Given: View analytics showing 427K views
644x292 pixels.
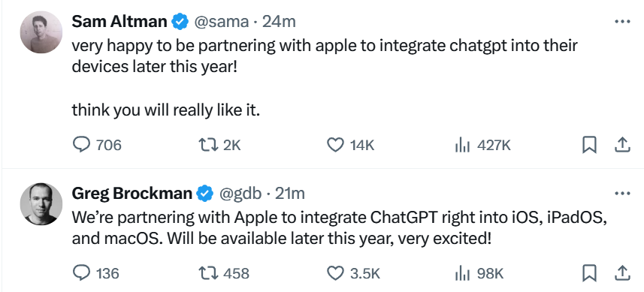Looking at the screenshot, I should 482,145.
